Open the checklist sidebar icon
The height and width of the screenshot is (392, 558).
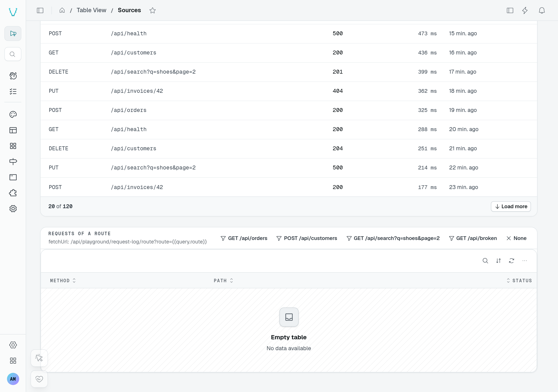(13, 91)
